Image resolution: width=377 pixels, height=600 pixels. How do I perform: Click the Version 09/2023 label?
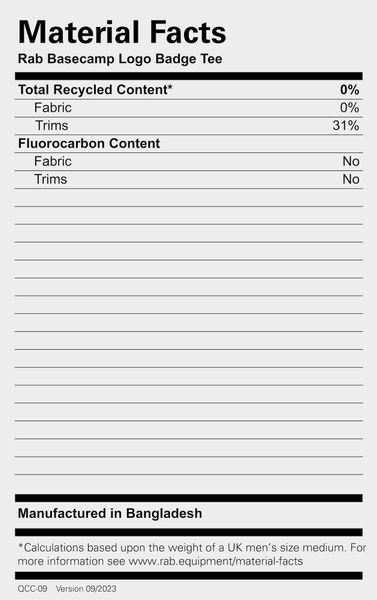[86, 589]
